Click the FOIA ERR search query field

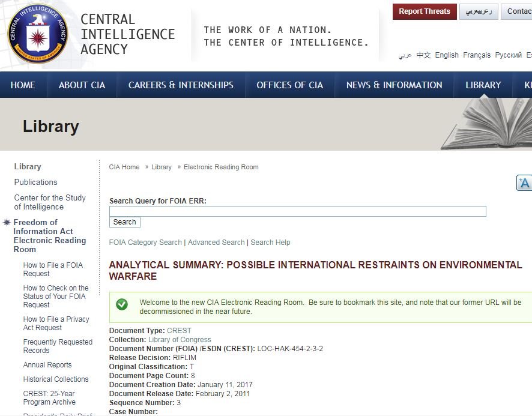coord(297,211)
